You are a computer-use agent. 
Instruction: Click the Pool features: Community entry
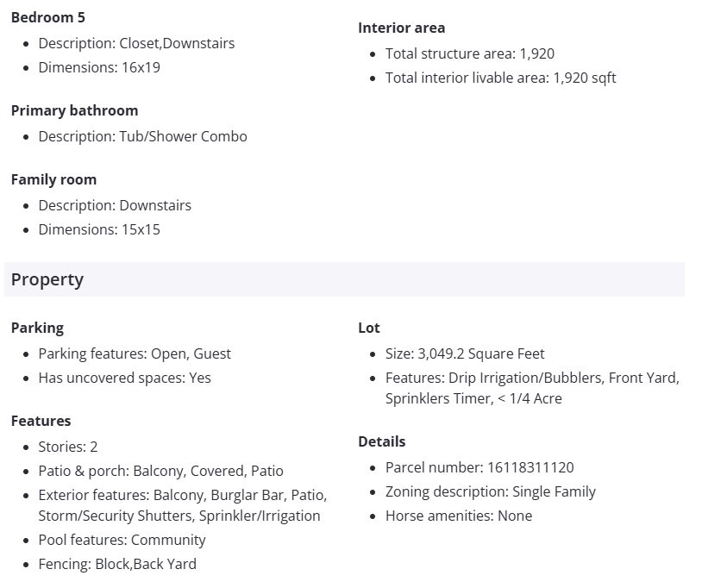click(122, 540)
